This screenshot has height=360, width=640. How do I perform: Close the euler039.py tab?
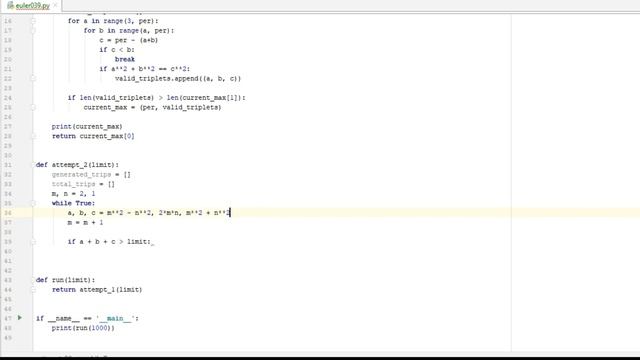pos(56,6)
